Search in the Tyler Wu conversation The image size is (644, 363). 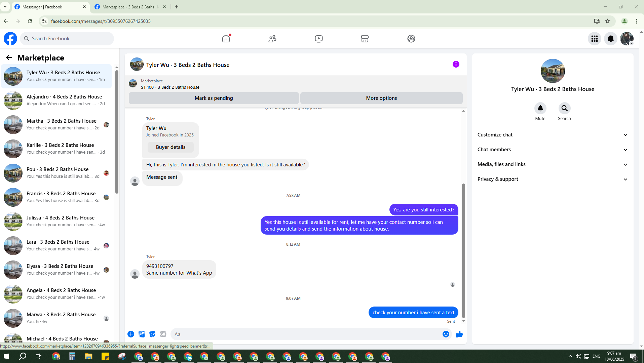tap(565, 108)
